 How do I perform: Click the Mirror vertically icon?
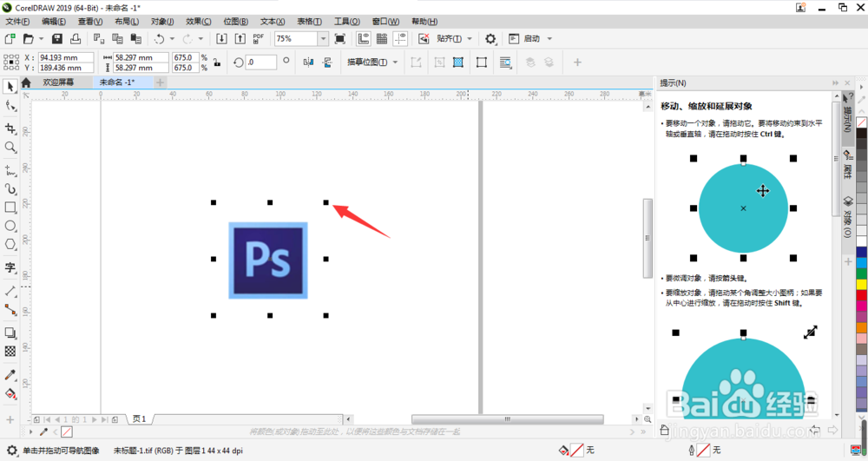[327, 62]
